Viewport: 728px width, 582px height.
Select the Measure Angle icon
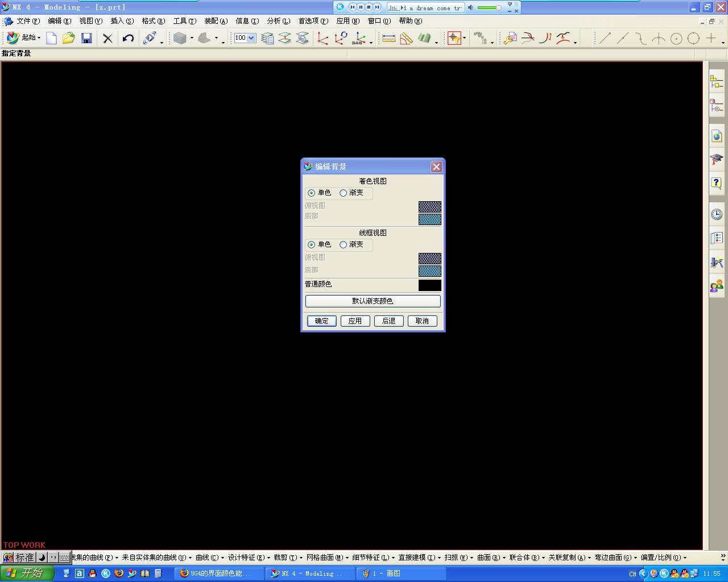(406, 38)
